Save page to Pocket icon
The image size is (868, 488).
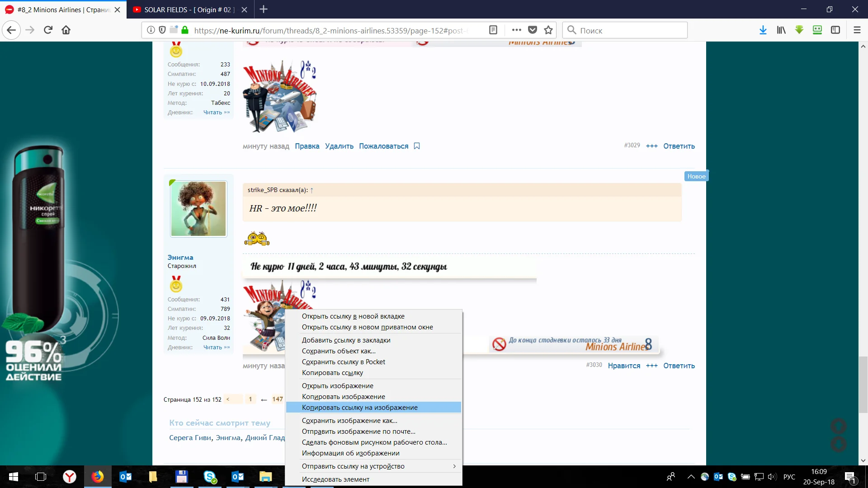coord(533,30)
